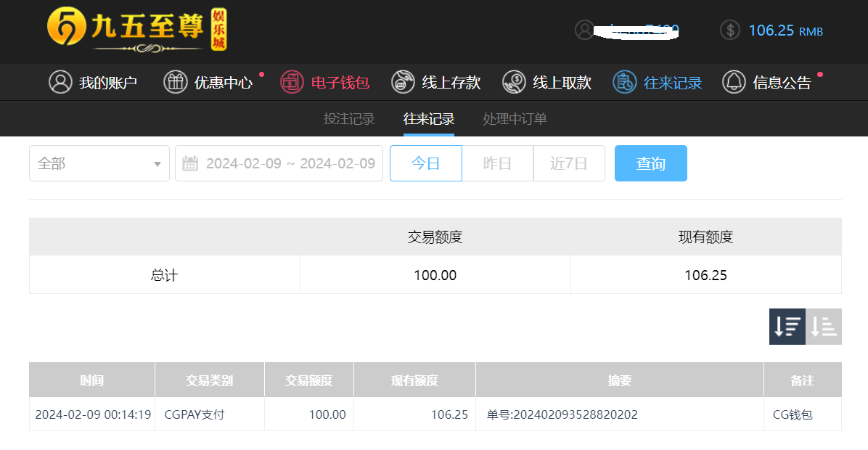Click the user avatar icon in header
The width and height of the screenshot is (868, 450).
tap(584, 30)
